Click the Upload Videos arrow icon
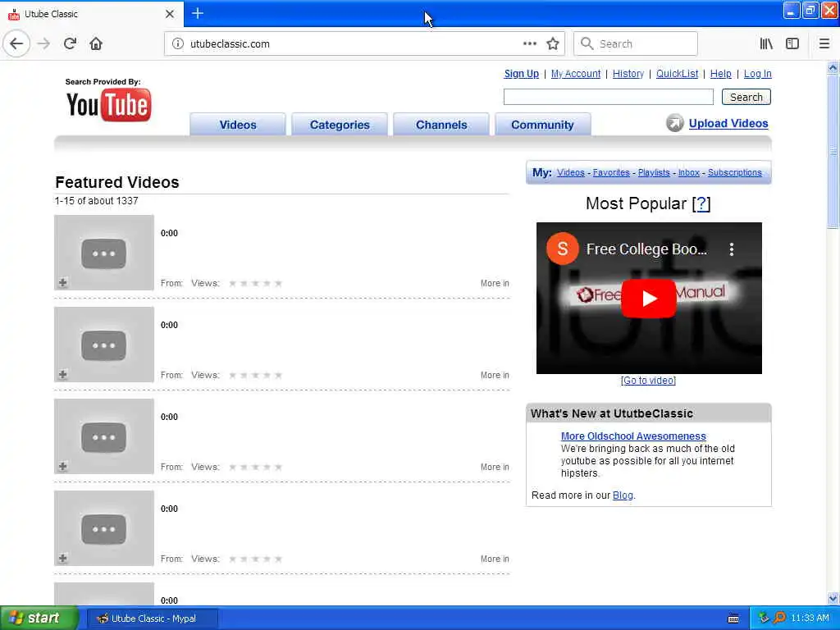The image size is (840, 630). tap(674, 123)
